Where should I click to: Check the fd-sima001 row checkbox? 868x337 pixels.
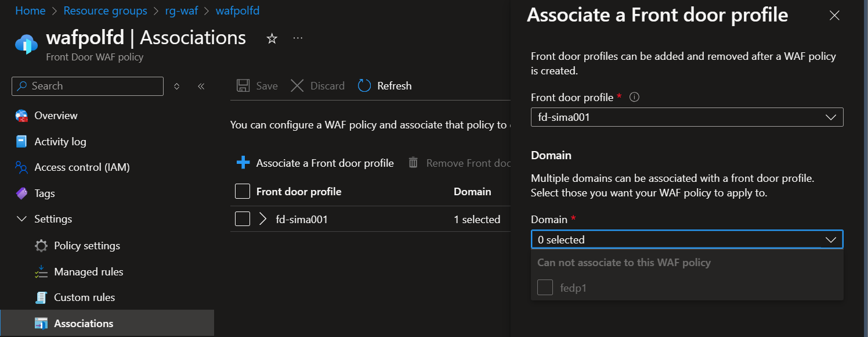243,219
